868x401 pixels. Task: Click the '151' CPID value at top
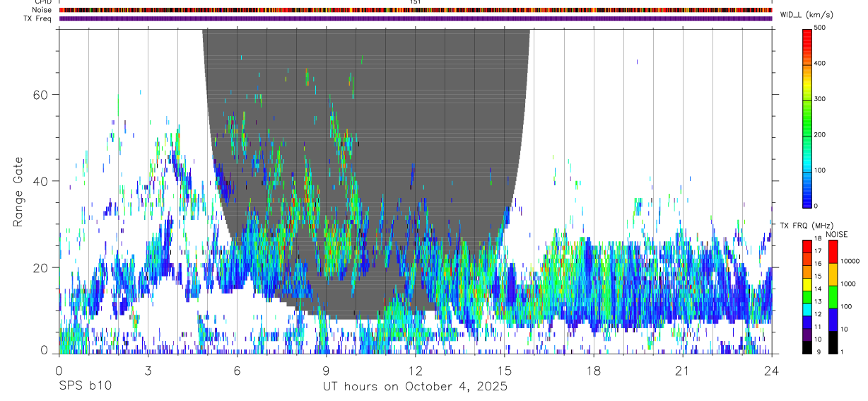[x=415, y=2]
